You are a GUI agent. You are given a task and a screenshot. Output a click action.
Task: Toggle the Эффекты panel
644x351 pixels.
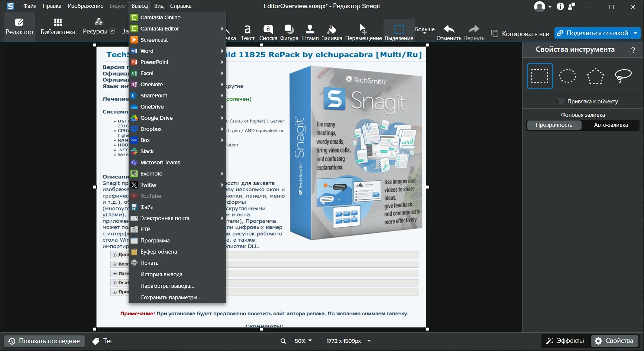click(x=565, y=341)
